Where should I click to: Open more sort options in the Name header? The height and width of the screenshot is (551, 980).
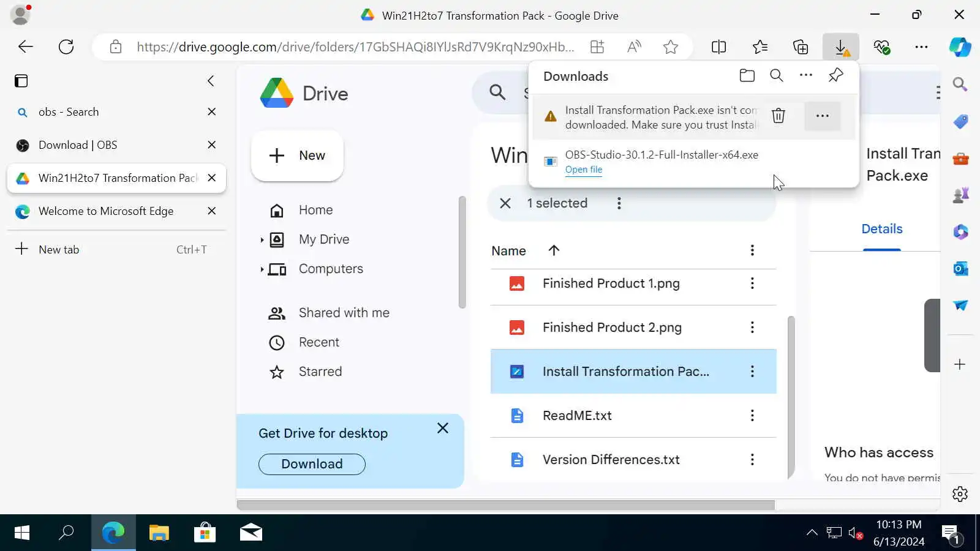tap(752, 250)
